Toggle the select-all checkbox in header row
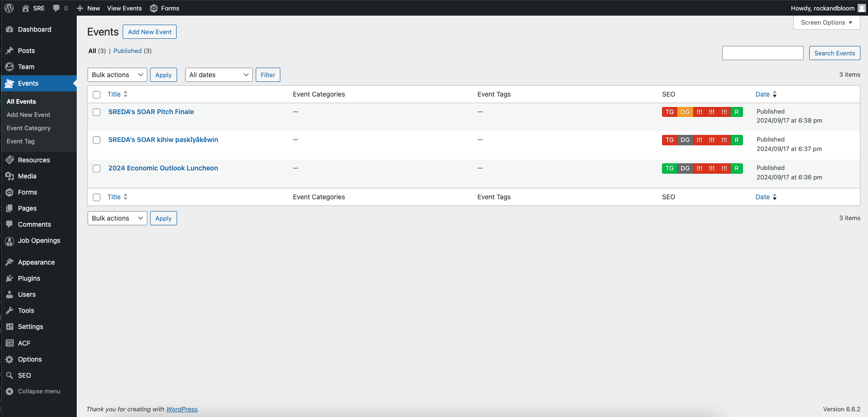This screenshot has width=868, height=417. click(x=97, y=95)
